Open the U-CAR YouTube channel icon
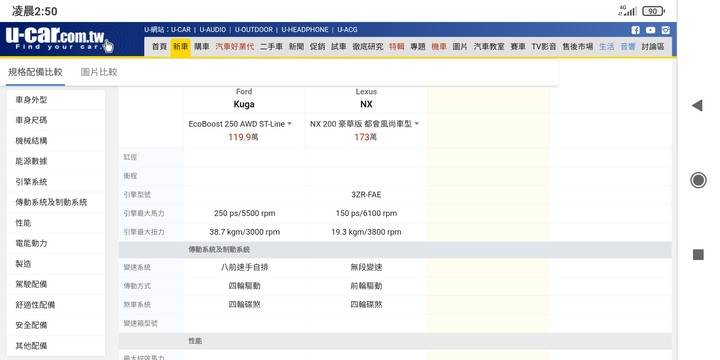The height and width of the screenshot is (360, 720). (x=650, y=30)
